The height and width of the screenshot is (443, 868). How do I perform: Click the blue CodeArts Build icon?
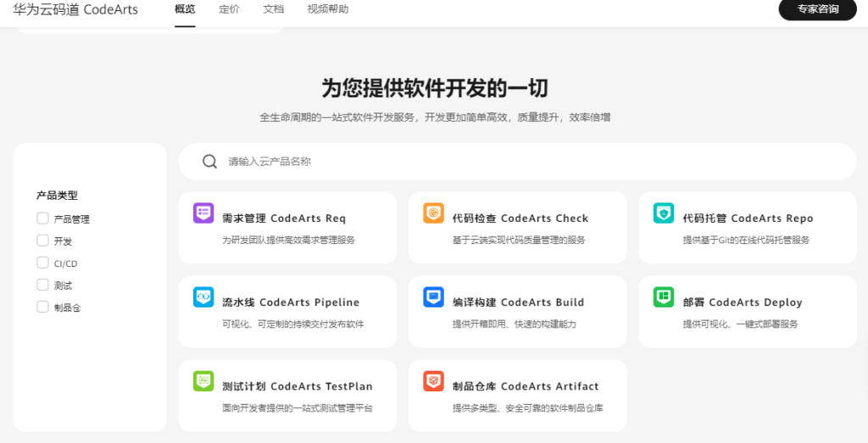point(433,297)
